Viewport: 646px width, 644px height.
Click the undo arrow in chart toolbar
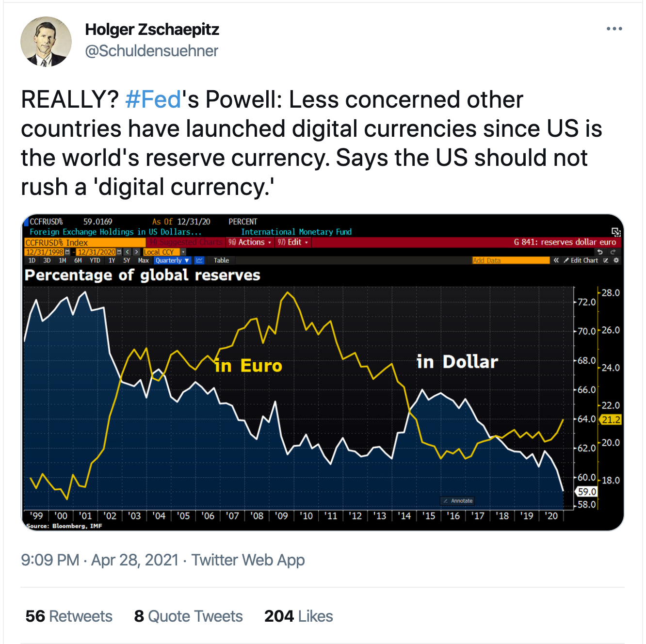click(600, 252)
